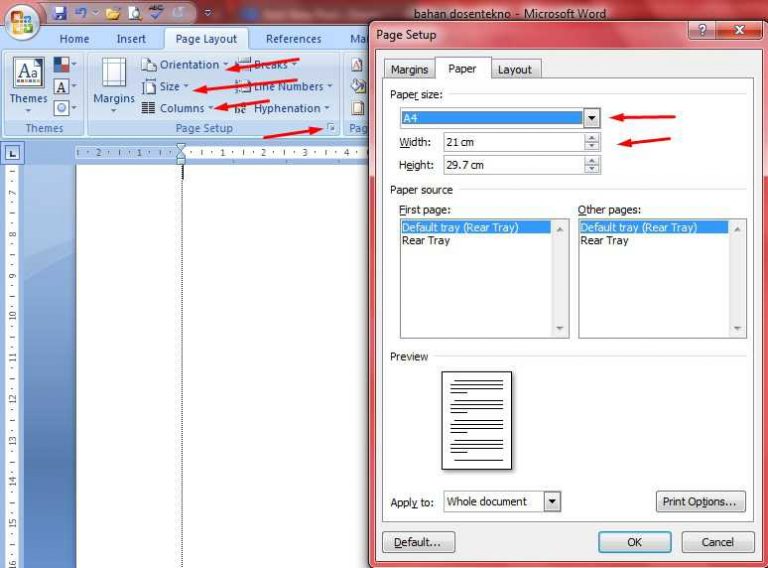Click the first line indent marker on ruler
768x568 pixels.
pos(181,148)
